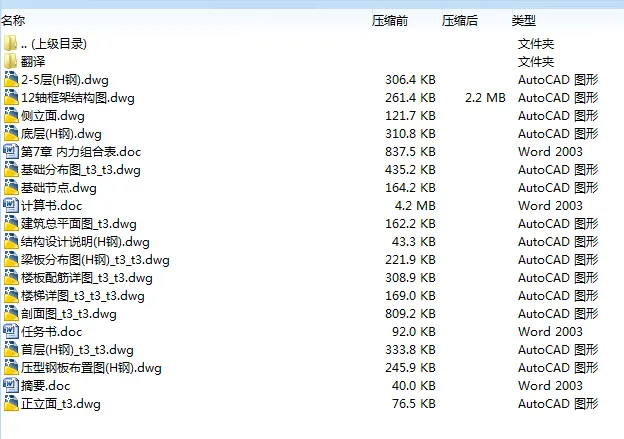Click the icon of 正立面_t3.dwg
Image resolution: width=624 pixels, height=439 pixels.
11,403
